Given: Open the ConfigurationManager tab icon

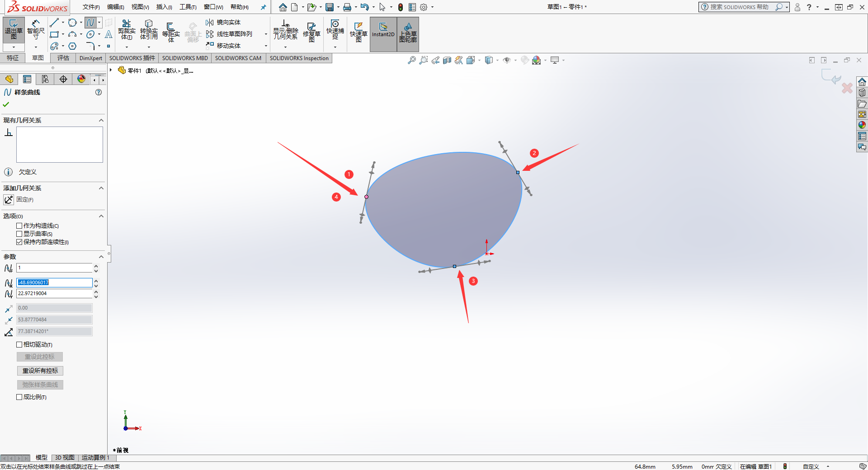Looking at the screenshot, I should pos(45,80).
